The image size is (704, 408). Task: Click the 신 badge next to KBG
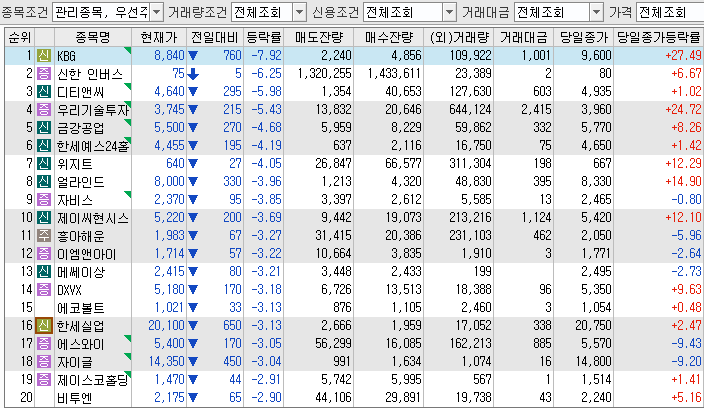[x=44, y=56]
